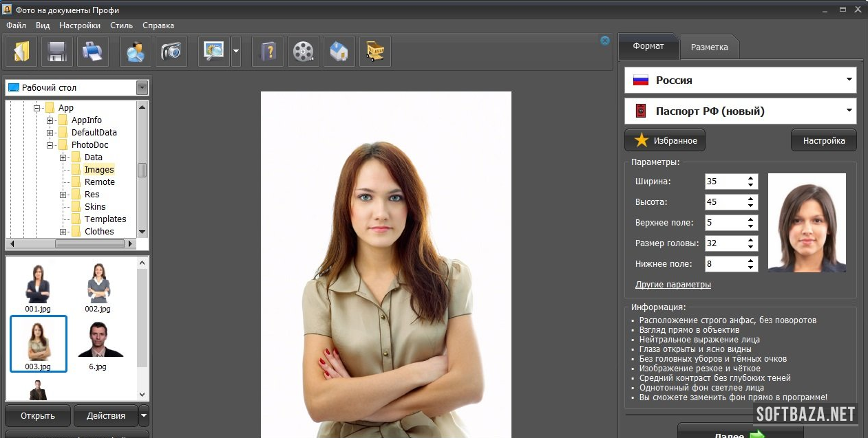Click the house home page icon
The image size is (868, 438).
(x=339, y=52)
